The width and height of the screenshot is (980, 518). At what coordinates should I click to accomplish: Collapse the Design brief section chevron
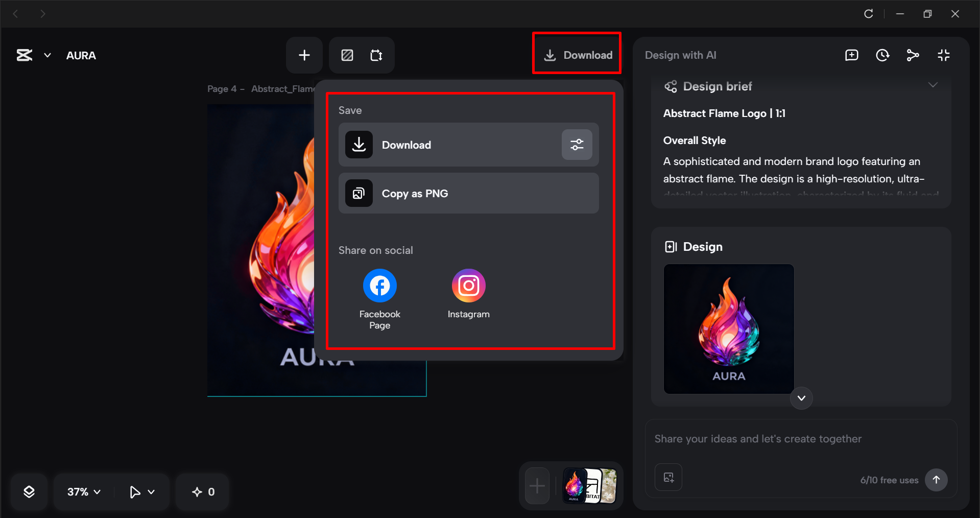coord(933,85)
